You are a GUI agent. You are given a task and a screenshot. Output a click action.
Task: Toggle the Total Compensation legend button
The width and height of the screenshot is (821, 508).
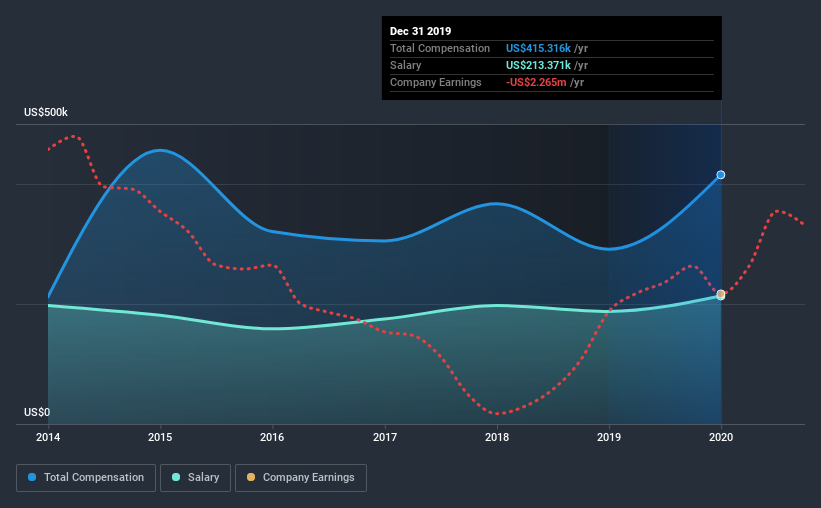coord(86,478)
